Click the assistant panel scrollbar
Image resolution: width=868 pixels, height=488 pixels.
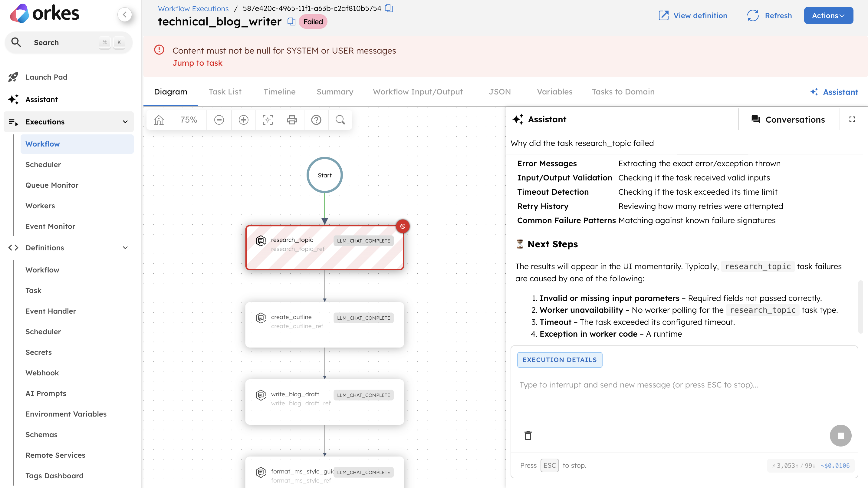(x=860, y=307)
